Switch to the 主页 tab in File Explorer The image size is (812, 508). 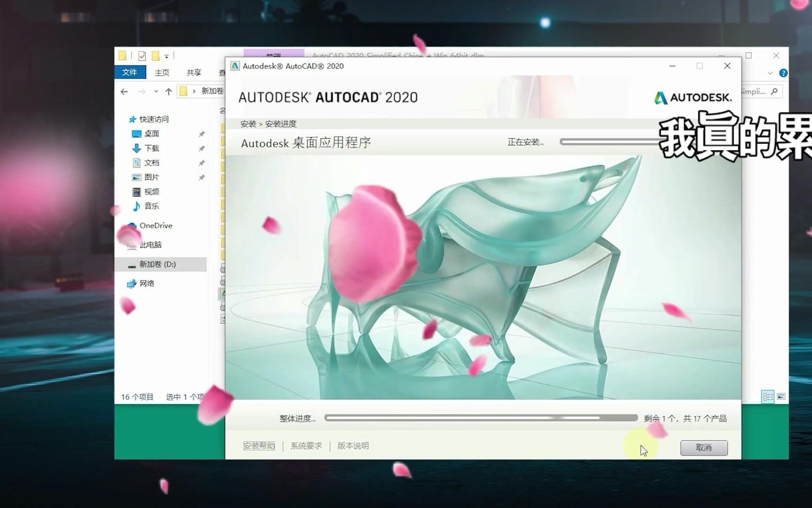click(162, 72)
